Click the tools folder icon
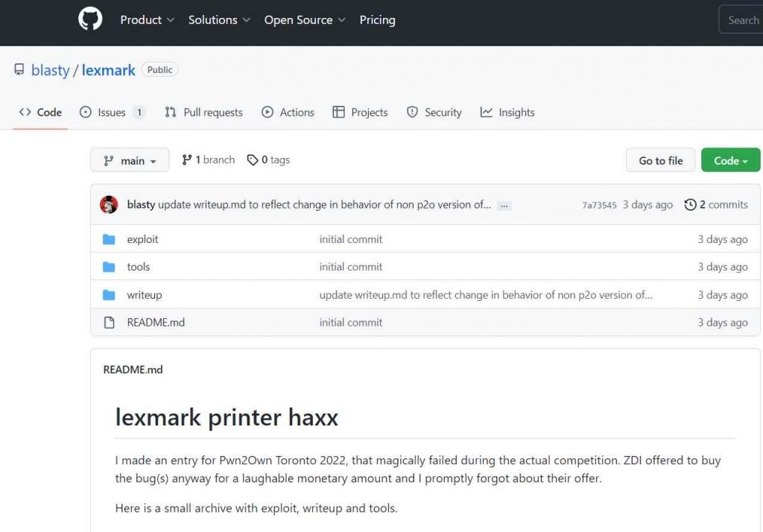This screenshot has height=532, width=763. click(x=109, y=267)
